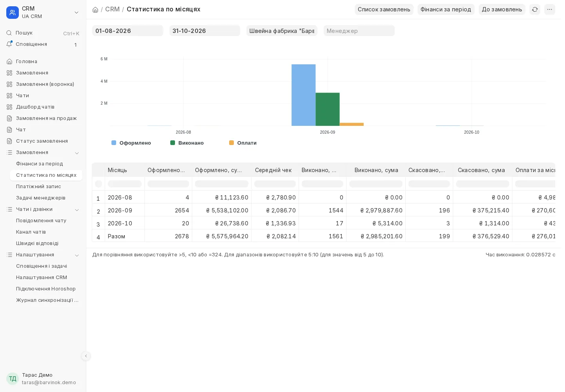Open the home breadcrumb icon

pos(95,9)
